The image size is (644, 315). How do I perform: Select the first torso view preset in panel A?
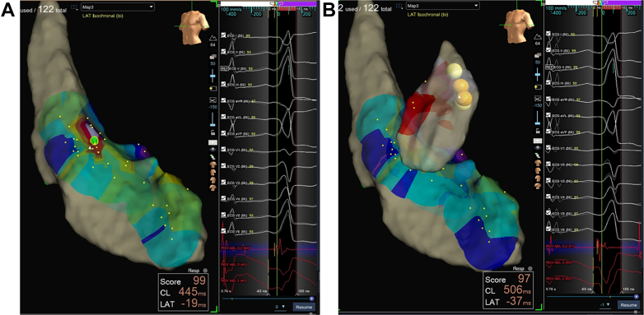[212, 164]
